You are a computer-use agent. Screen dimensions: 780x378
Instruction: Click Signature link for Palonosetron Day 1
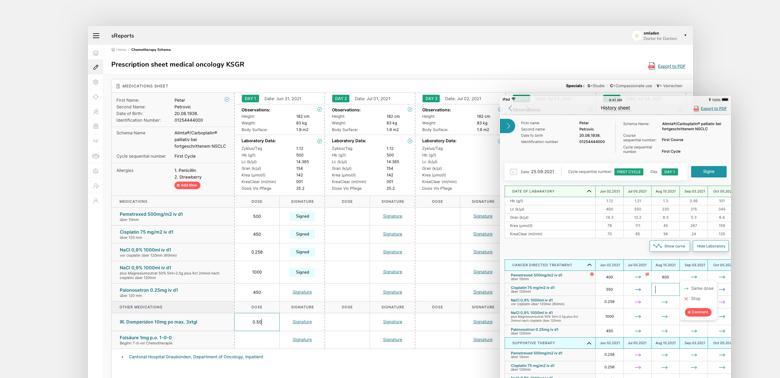coord(302,292)
